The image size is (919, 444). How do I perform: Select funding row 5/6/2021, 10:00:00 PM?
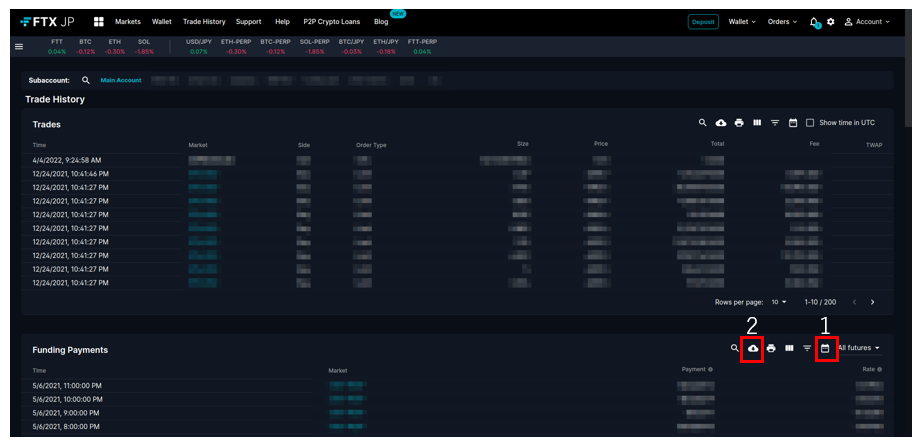[x=457, y=399]
